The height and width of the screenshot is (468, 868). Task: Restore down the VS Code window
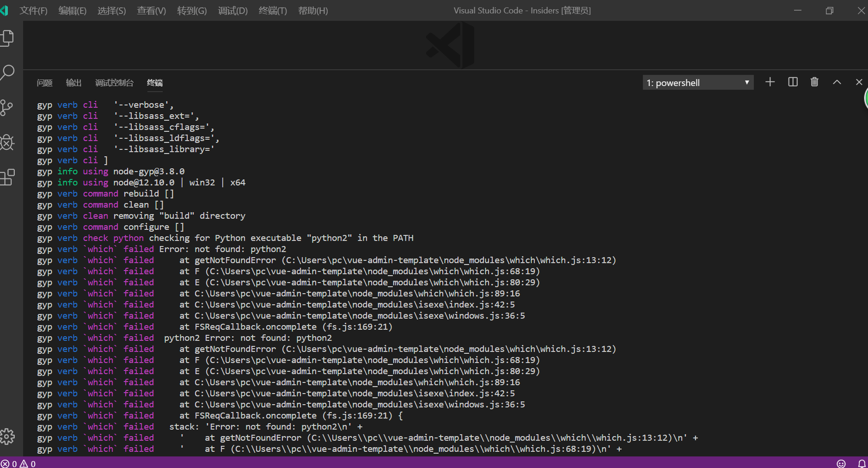pos(830,10)
